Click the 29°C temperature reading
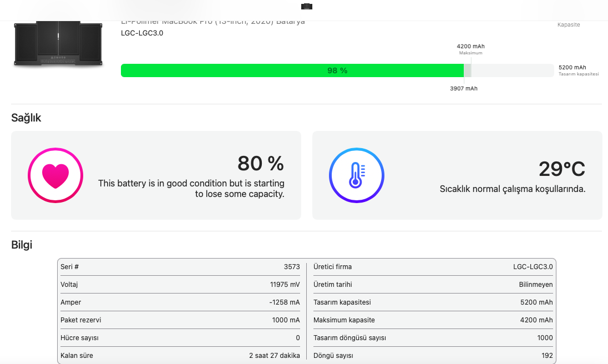 561,169
